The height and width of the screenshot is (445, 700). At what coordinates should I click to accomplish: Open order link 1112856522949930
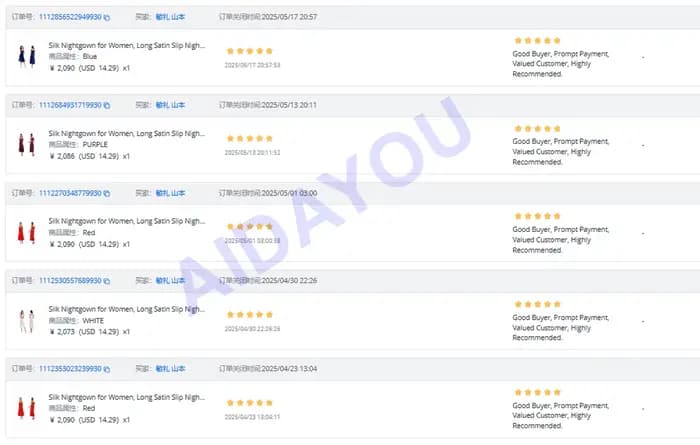[x=71, y=17]
